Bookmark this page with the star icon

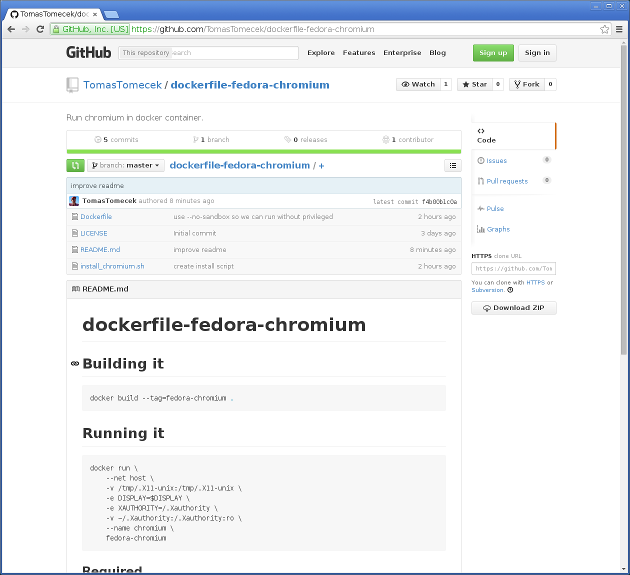[604, 29]
